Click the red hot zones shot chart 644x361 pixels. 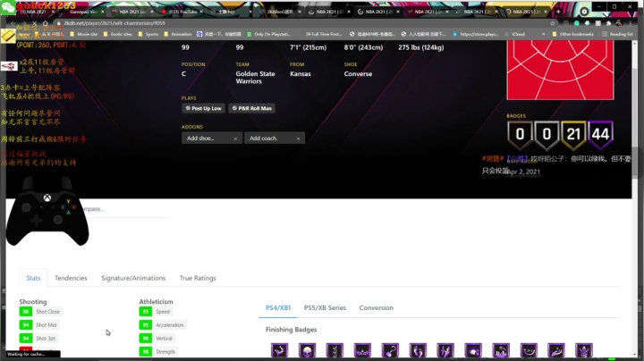560,71
